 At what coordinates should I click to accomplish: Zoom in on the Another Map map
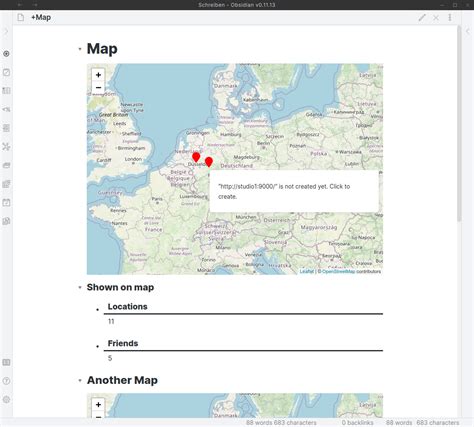pyautogui.click(x=98, y=405)
